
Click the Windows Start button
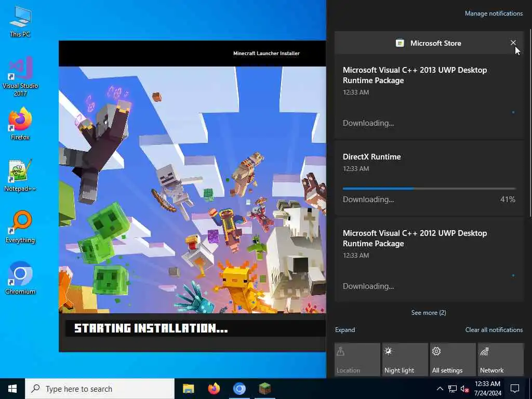pos(12,389)
